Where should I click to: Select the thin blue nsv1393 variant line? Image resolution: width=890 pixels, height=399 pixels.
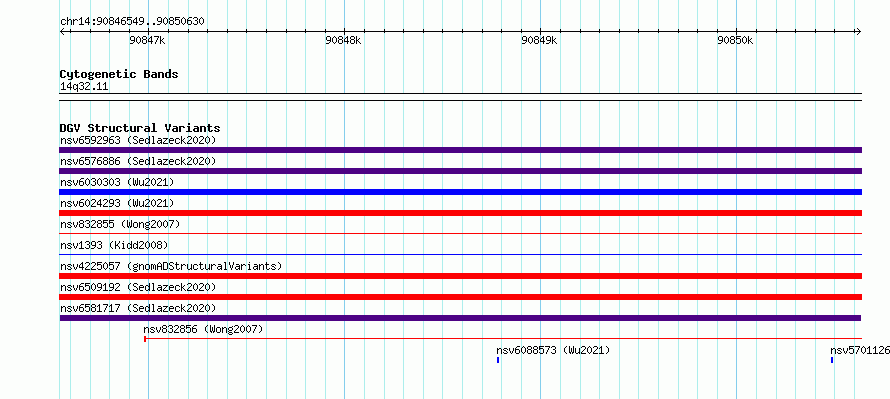pyautogui.click(x=460, y=254)
